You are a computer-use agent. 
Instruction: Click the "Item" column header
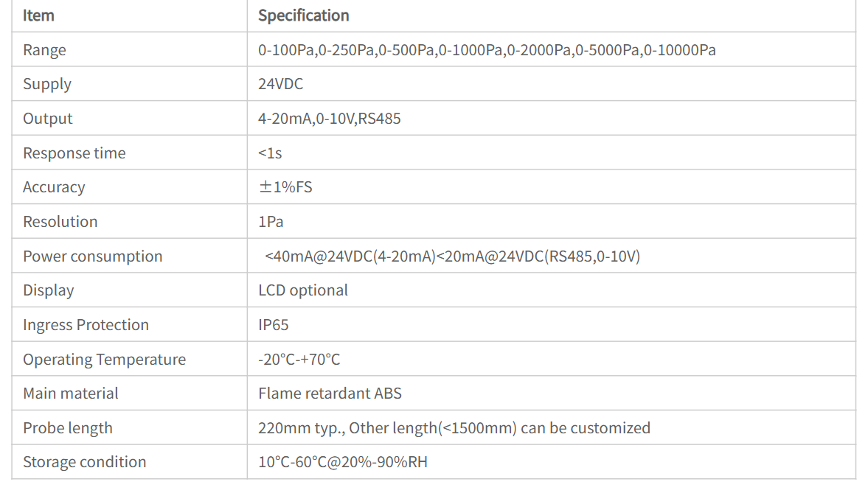pyautogui.click(x=38, y=15)
